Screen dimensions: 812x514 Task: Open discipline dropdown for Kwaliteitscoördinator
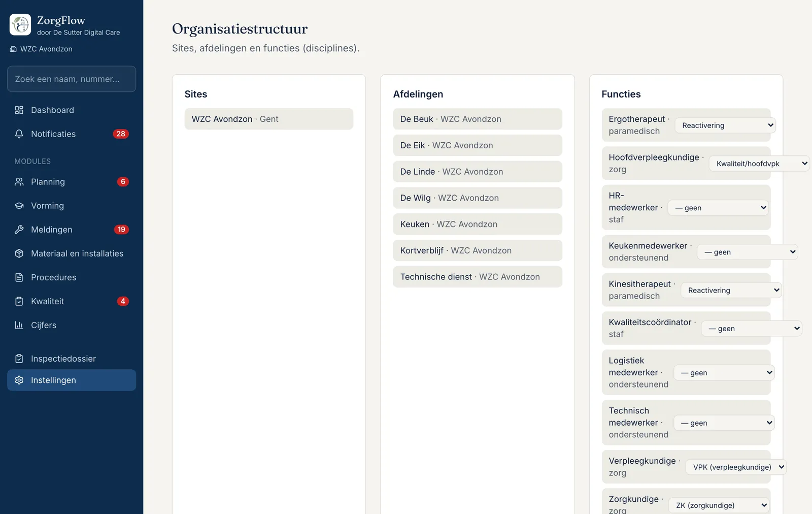[x=752, y=328]
